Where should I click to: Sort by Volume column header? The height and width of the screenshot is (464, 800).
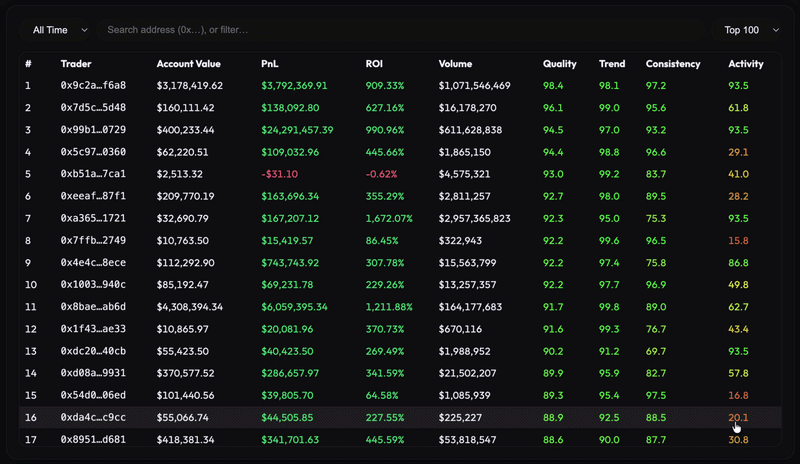[x=455, y=64]
